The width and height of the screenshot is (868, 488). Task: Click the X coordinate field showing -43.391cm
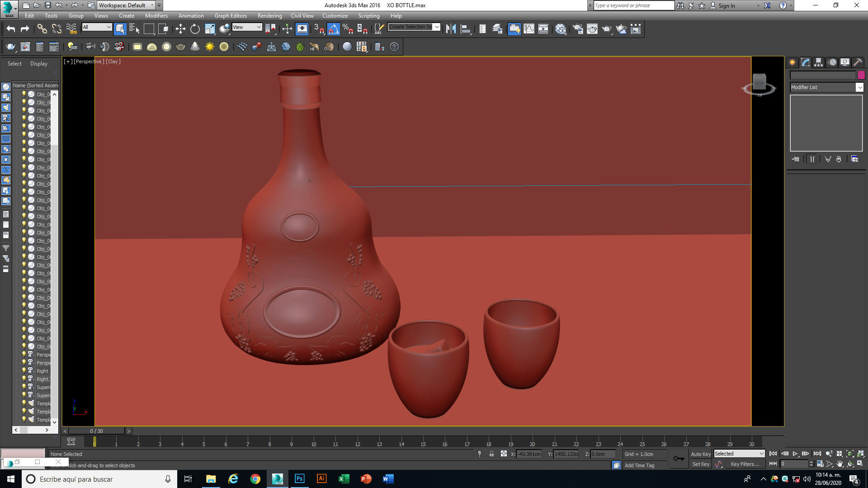[529, 454]
